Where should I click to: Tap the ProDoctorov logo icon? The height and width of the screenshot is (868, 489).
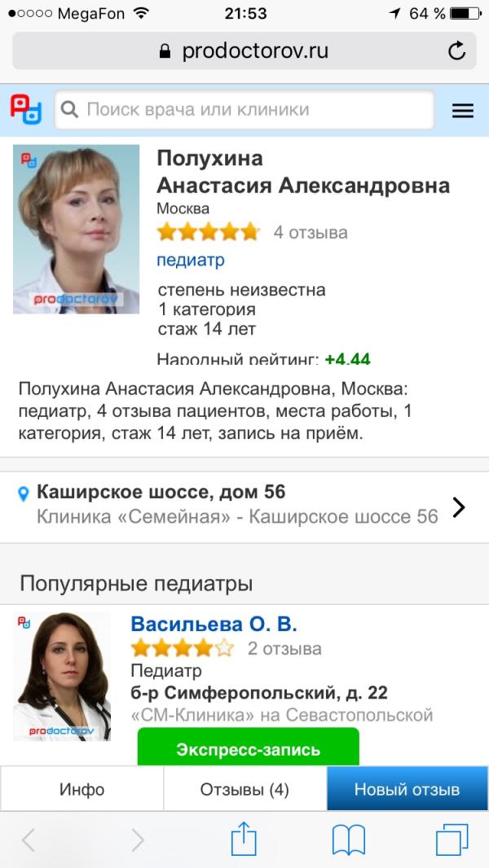pos(25,109)
